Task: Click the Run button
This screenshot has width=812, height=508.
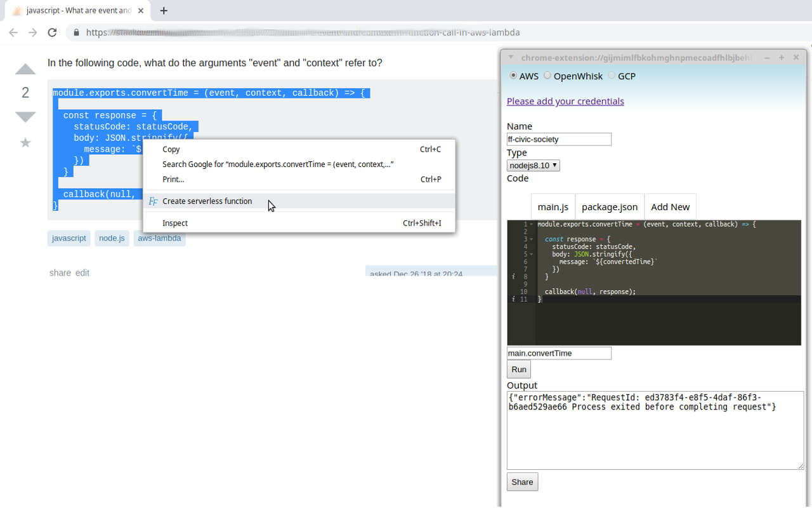Action: point(519,370)
